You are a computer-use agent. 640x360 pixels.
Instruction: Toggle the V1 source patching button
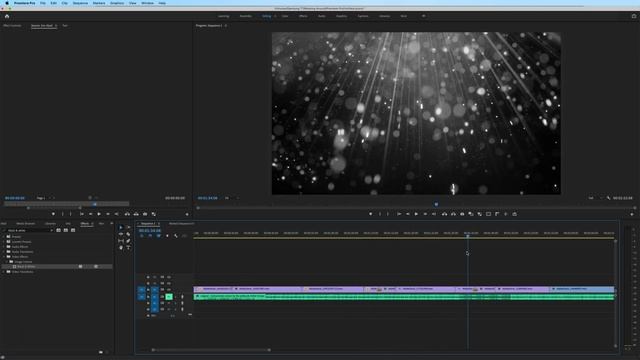pos(142,290)
